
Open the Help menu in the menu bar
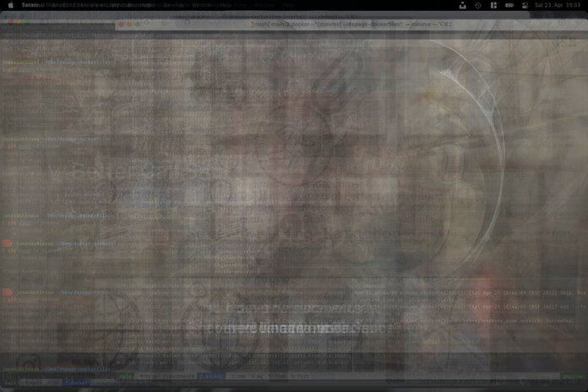click(x=226, y=5)
